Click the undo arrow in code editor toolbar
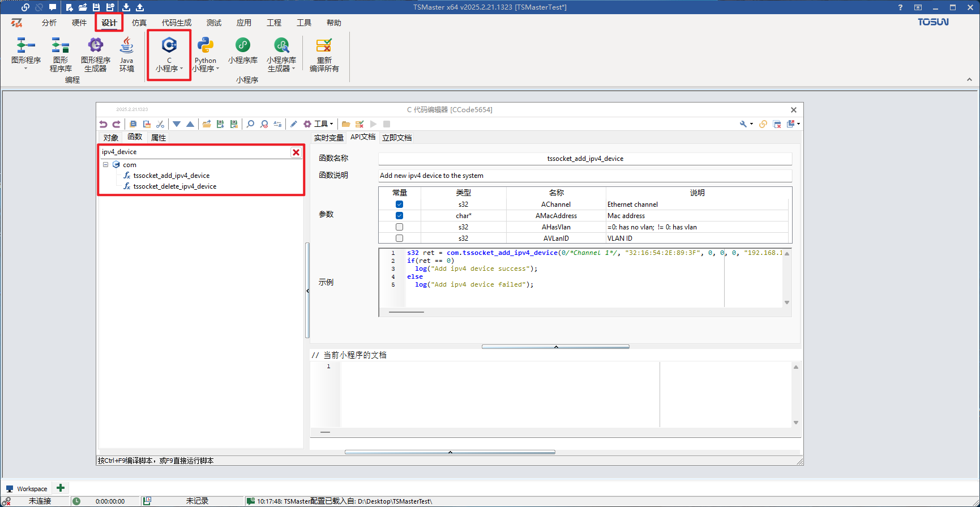 103,124
